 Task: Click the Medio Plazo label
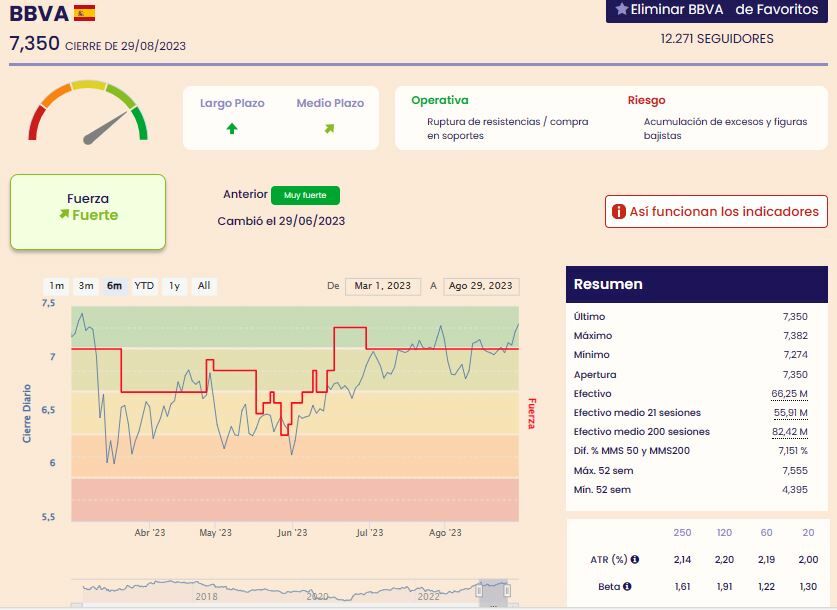click(330, 104)
